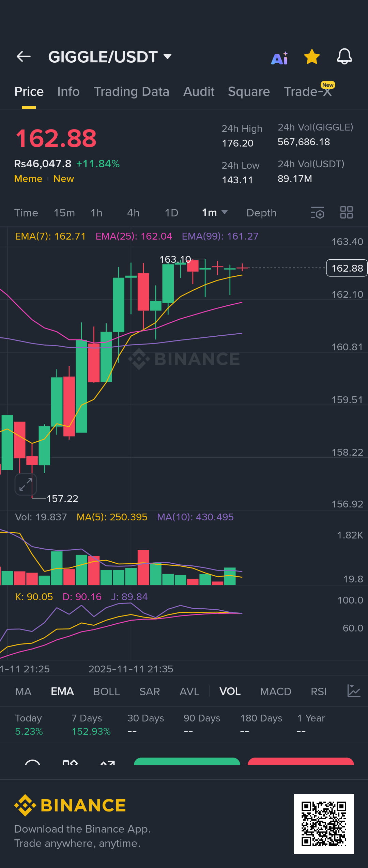The image size is (368, 868).
Task: Expand chart to fullscreen icon
Action: coord(26,484)
